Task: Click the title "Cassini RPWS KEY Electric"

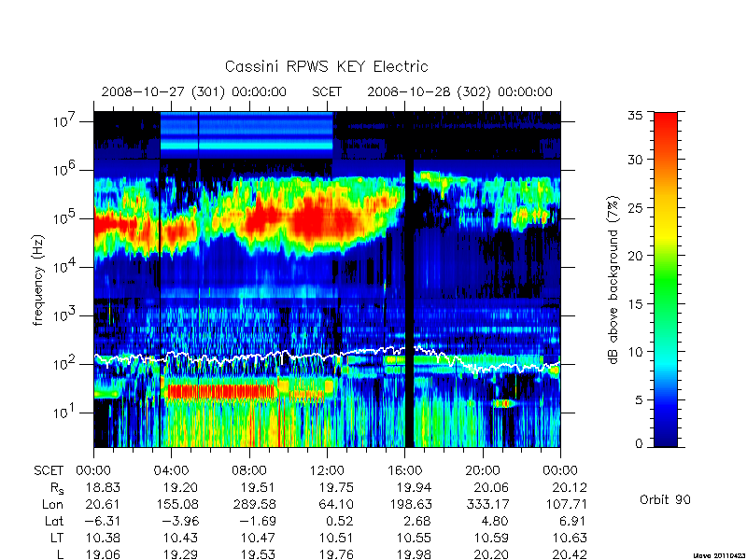Action: 326,66
